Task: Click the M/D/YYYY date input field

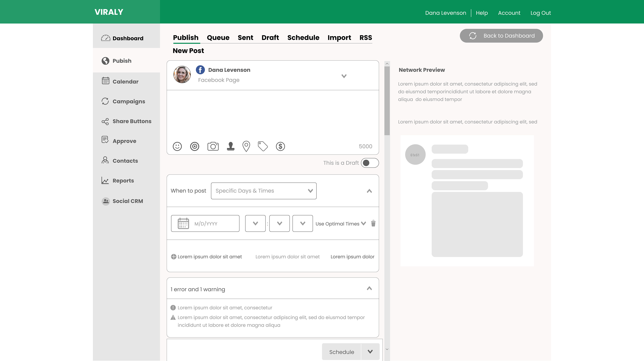Action: tap(205, 223)
